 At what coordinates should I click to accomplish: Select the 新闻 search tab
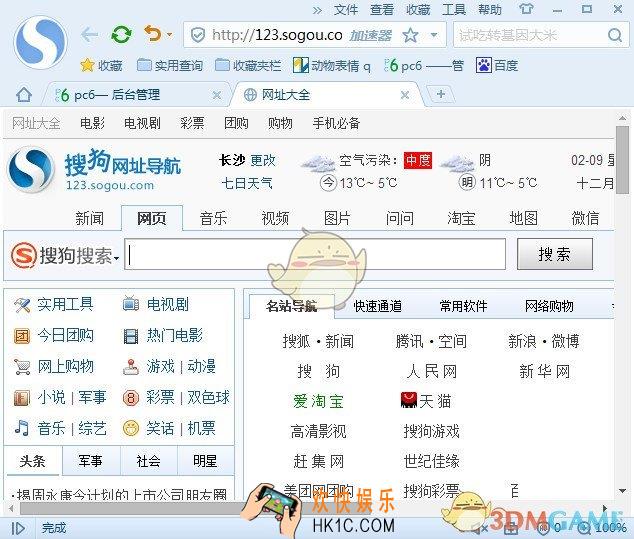tap(89, 218)
